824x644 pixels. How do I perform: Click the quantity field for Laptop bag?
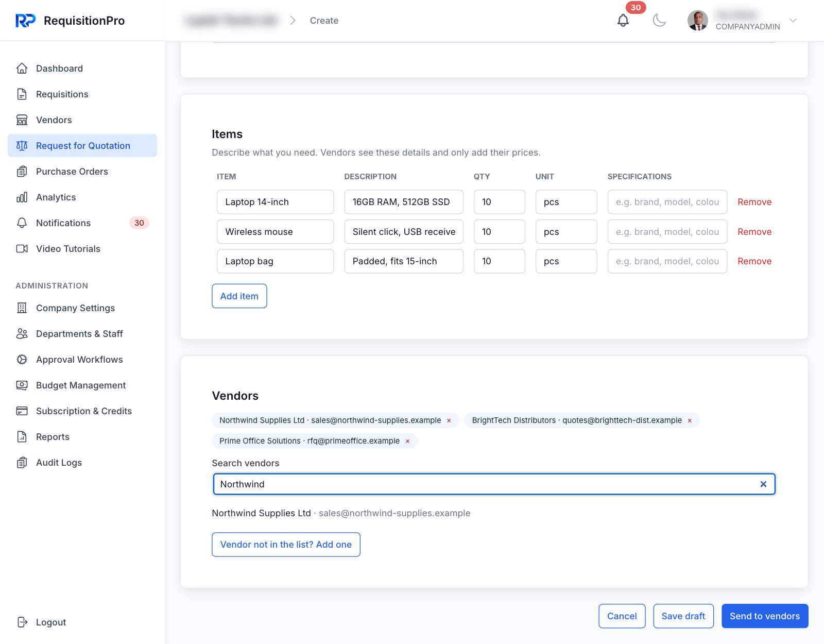(x=500, y=261)
